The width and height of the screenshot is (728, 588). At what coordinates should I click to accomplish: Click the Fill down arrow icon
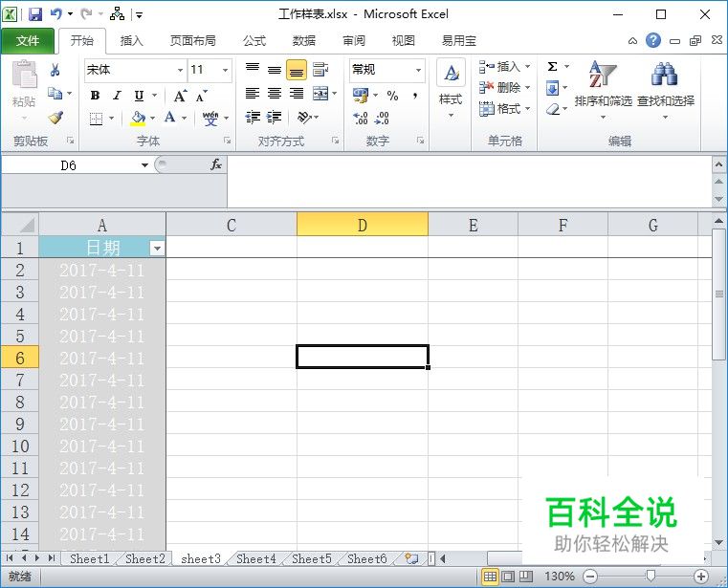tap(553, 88)
